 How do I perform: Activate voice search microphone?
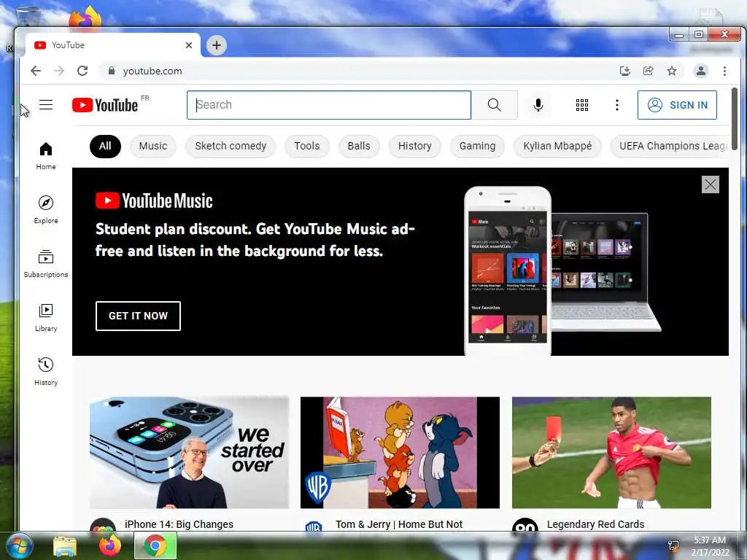pos(538,105)
